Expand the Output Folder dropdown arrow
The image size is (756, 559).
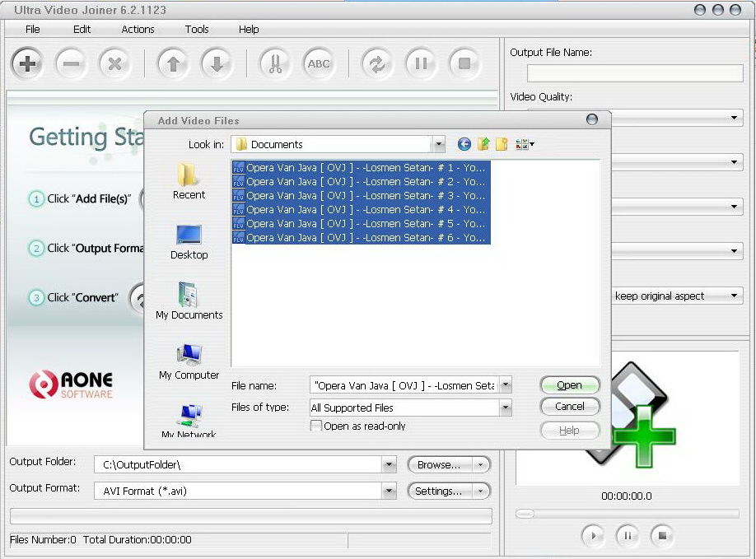389,464
